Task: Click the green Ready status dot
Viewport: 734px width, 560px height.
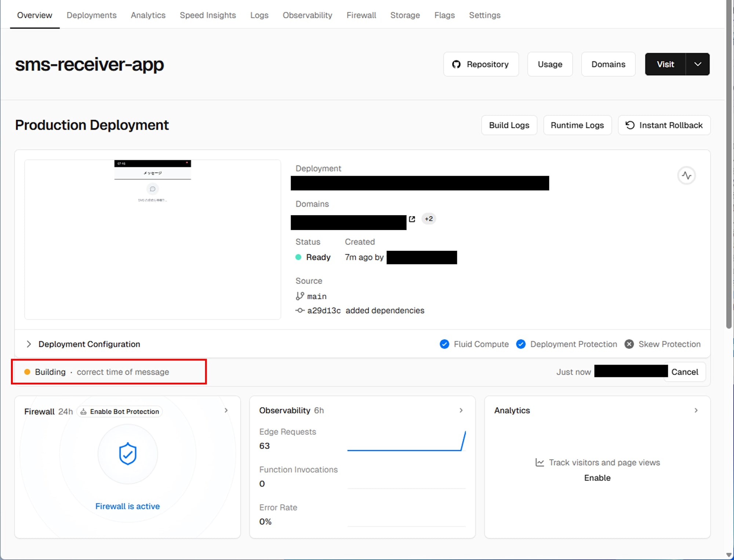Action: (298, 257)
